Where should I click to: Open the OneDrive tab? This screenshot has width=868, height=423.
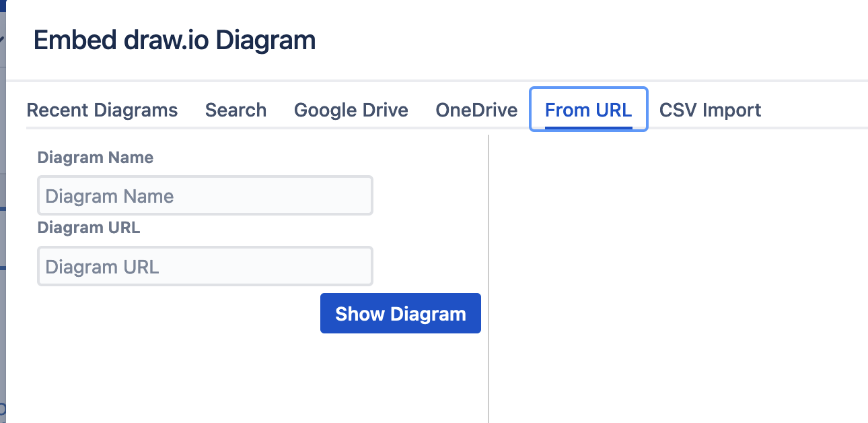(x=476, y=110)
